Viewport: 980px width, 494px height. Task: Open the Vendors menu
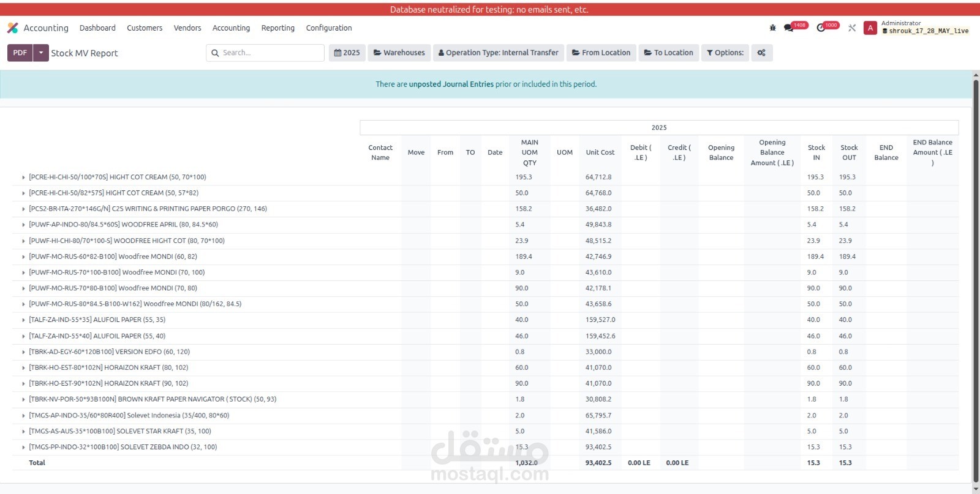point(187,28)
